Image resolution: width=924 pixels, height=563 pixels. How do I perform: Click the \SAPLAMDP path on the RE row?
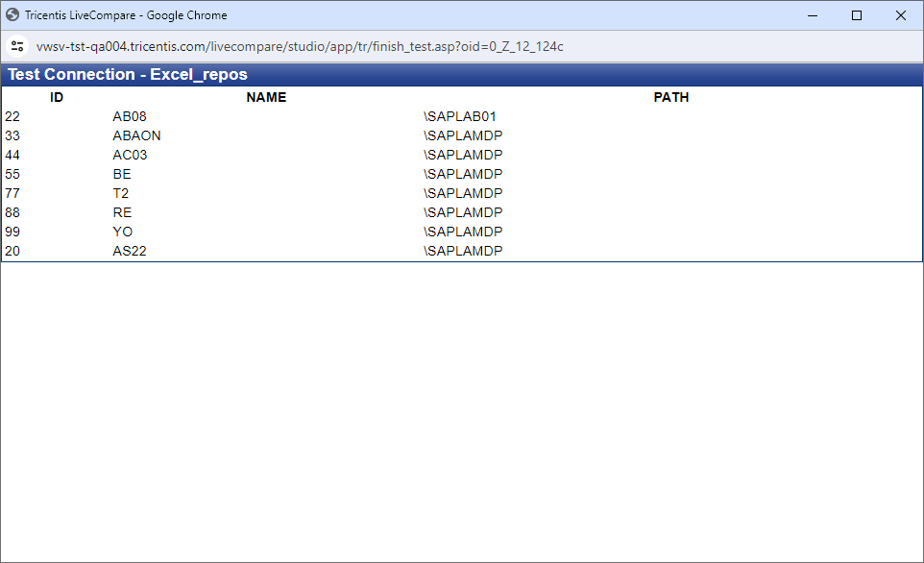coord(462,212)
